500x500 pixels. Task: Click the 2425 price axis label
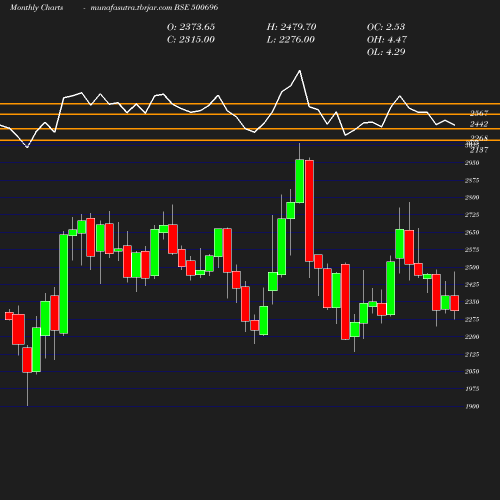click(x=472, y=284)
